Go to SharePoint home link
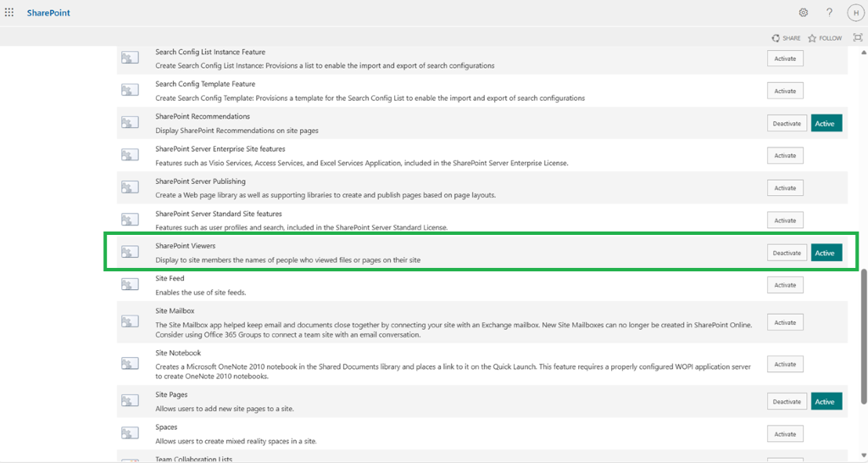Image resolution: width=868 pixels, height=463 pixels. [x=48, y=13]
